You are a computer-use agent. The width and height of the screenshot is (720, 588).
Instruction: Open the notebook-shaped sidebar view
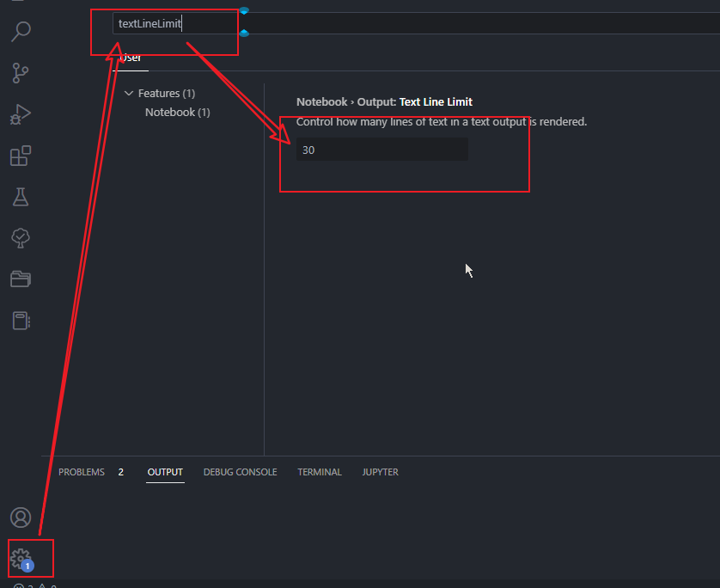(x=20, y=320)
